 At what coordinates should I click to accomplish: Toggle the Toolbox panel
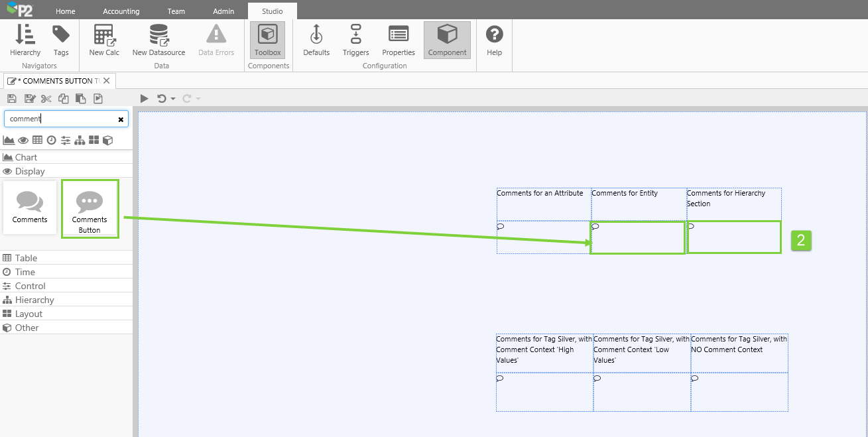(x=268, y=40)
